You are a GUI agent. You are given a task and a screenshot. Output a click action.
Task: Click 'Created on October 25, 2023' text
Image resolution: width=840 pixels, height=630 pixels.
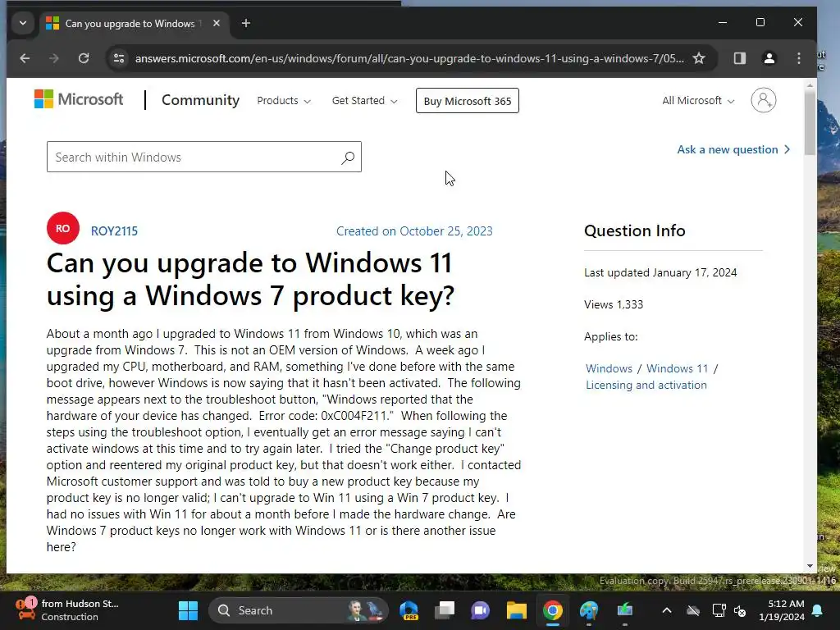(414, 231)
